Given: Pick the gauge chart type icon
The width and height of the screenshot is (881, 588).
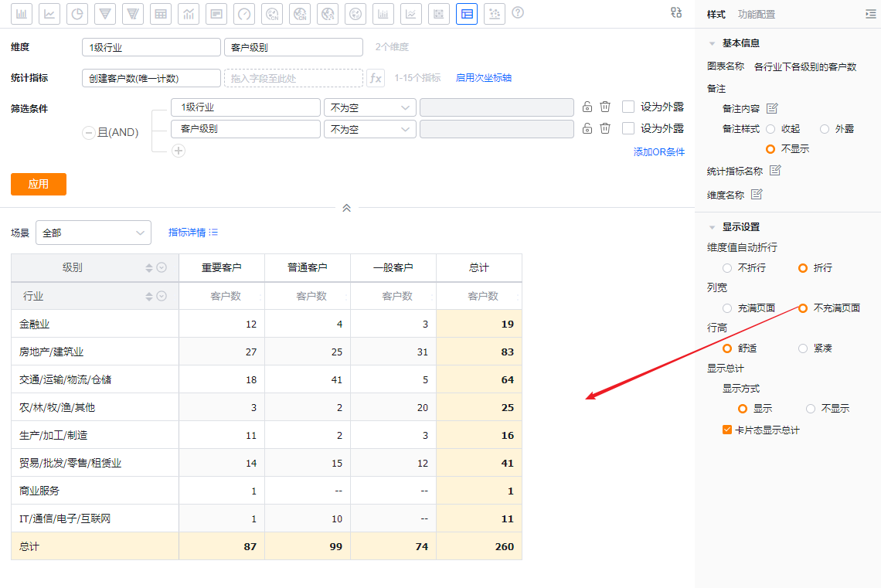Looking at the screenshot, I should click(x=244, y=13).
